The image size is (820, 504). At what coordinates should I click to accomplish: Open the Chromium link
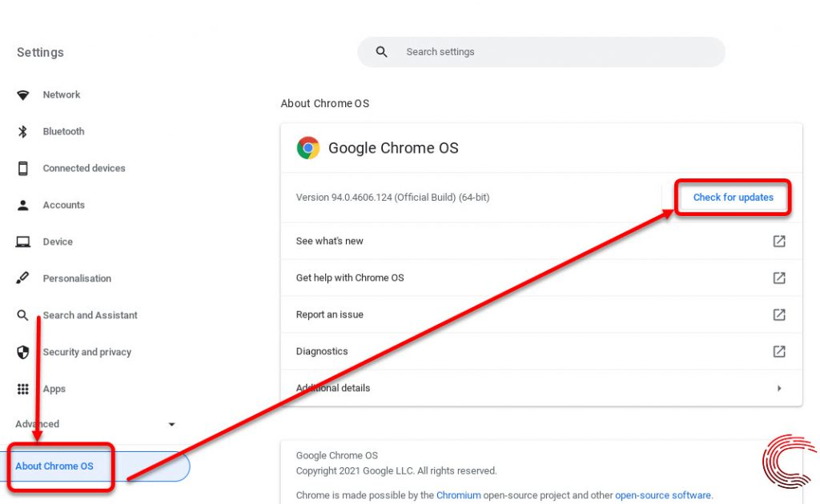pyautogui.click(x=459, y=495)
